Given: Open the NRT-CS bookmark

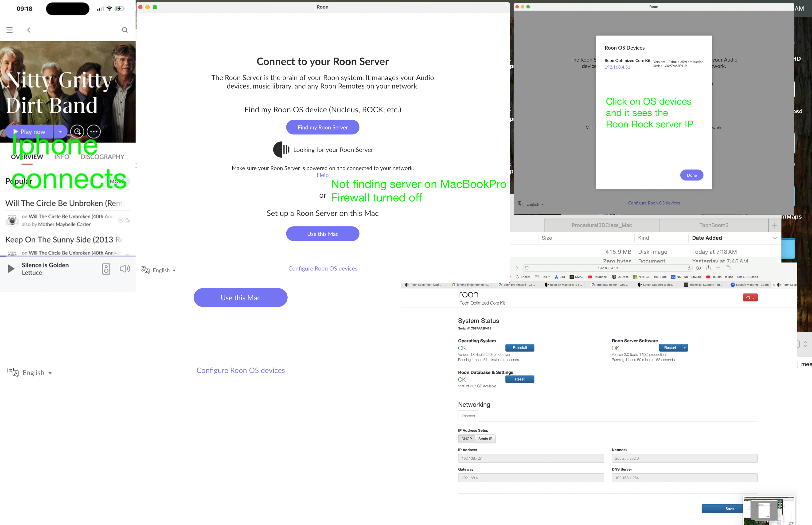Looking at the screenshot, I should click(641, 277).
